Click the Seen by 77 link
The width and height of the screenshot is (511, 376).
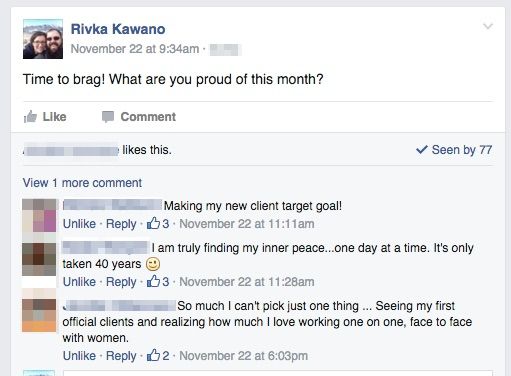click(462, 150)
